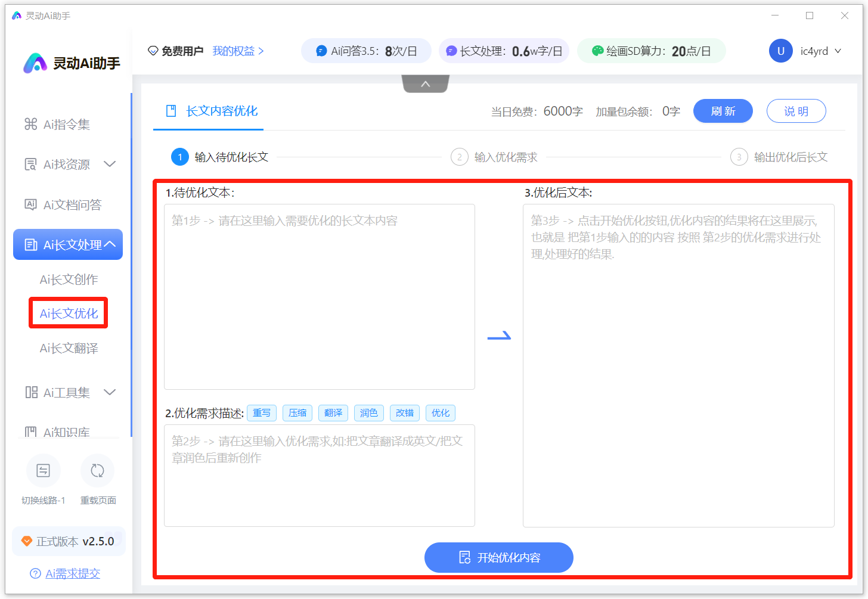
Task: Click the 切换线路 switch-route icon
Action: [44, 471]
